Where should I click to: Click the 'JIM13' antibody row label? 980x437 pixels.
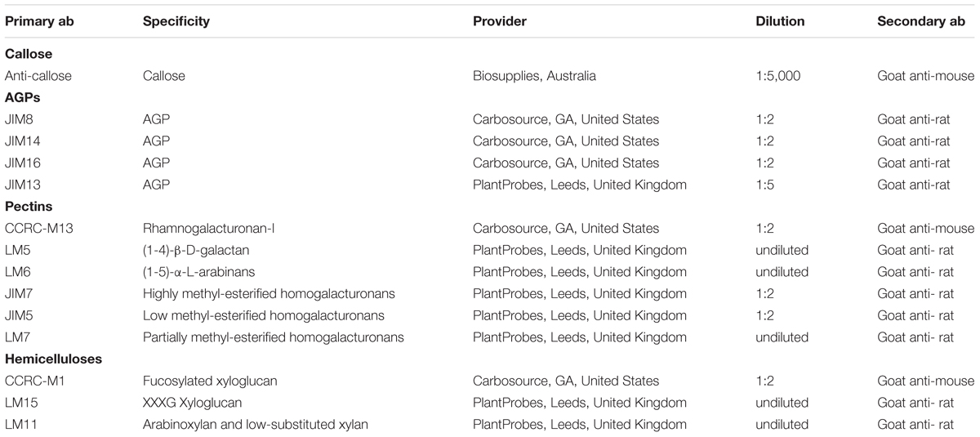pos(22,185)
